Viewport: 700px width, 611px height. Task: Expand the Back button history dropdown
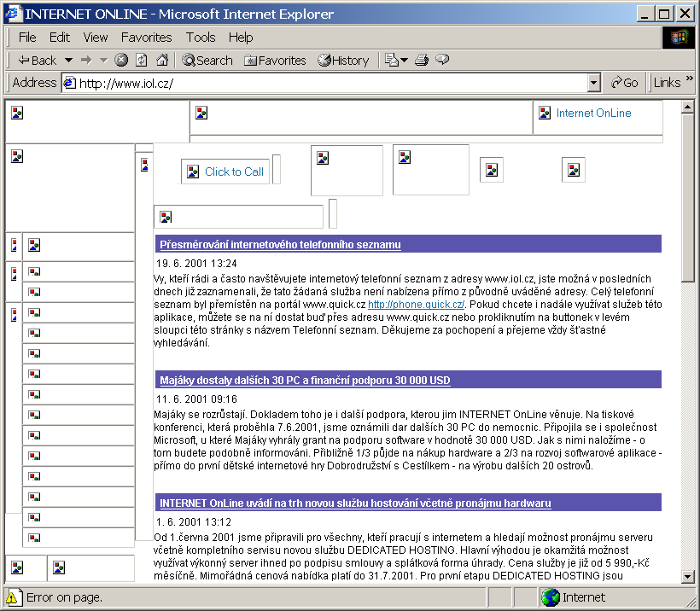68,61
